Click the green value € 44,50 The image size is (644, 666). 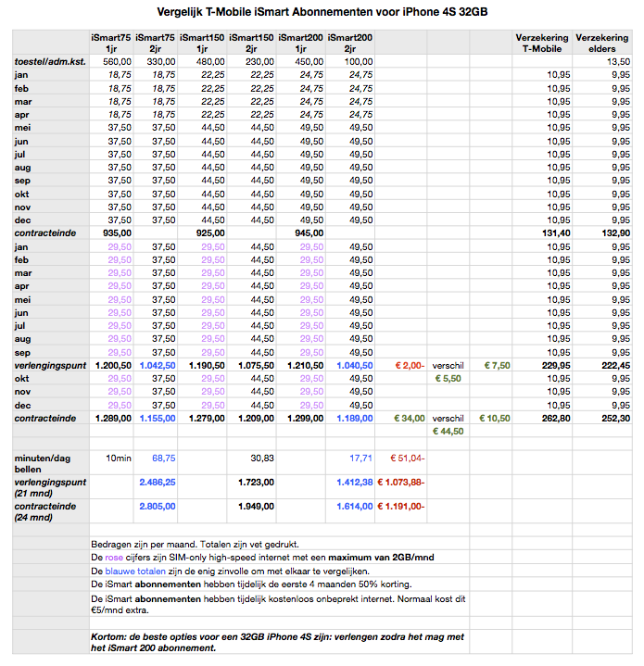coord(448,431)
